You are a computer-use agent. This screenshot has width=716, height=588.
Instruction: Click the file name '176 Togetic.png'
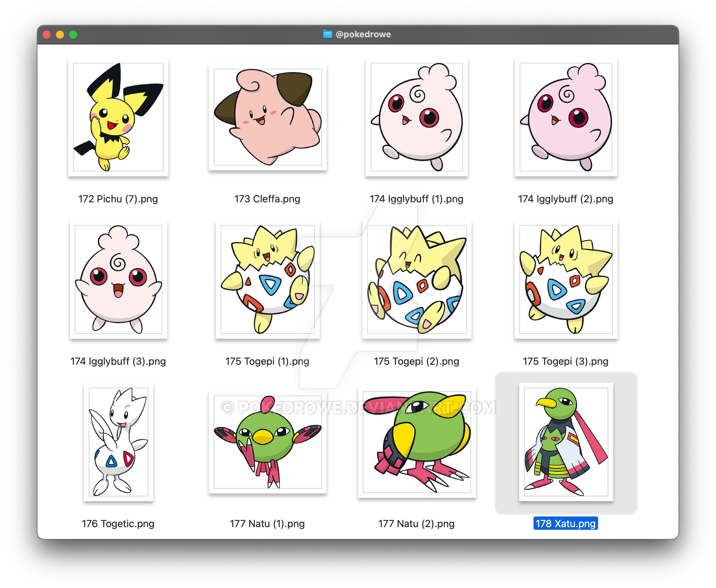pyautogui.click(x=118, y=524)
